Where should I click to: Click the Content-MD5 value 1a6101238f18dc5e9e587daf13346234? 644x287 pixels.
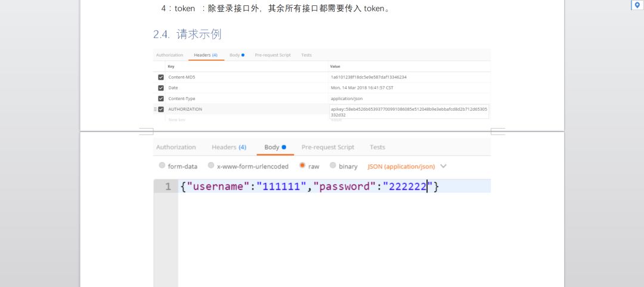369,77
